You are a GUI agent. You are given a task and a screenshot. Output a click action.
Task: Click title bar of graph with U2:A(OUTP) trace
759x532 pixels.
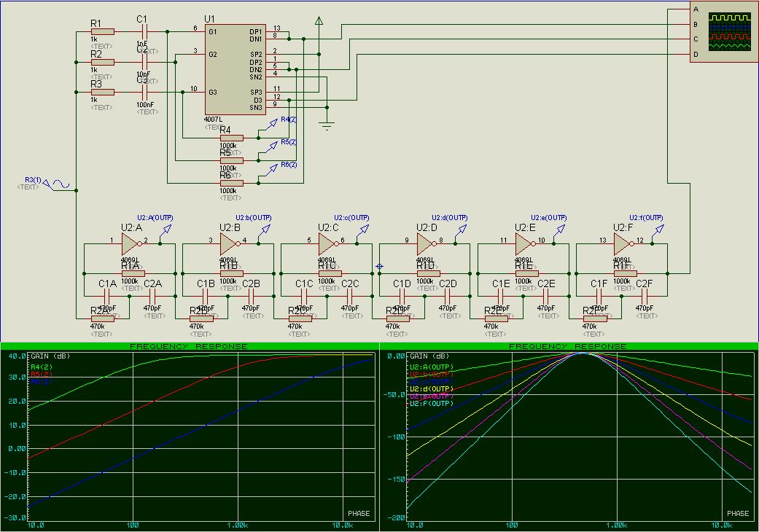point(569,345)
